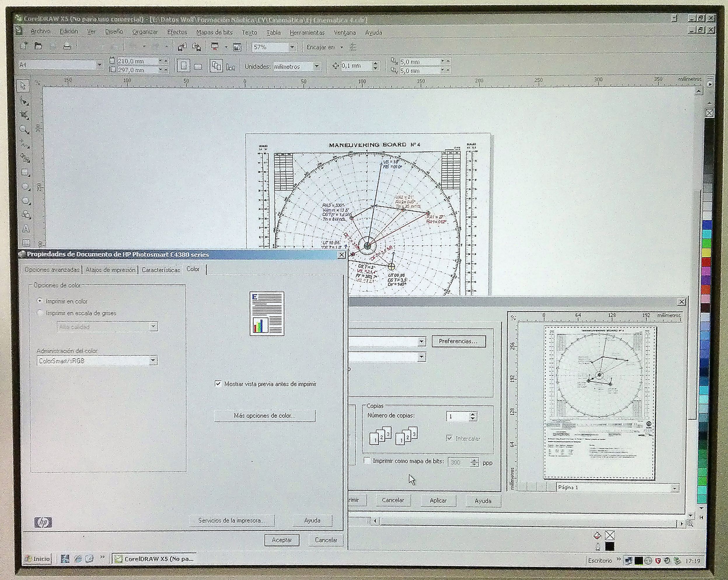Click the Más opciones de color button

264,415
